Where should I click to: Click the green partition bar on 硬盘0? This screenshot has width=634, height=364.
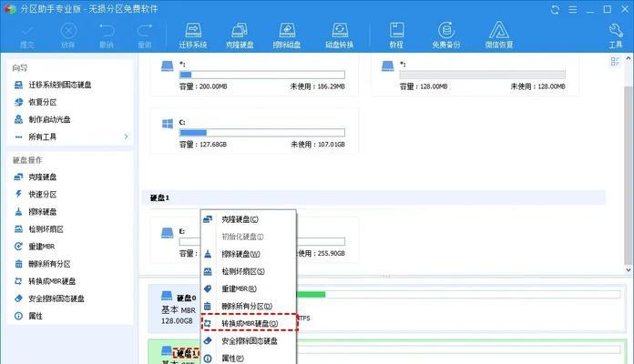311,295
